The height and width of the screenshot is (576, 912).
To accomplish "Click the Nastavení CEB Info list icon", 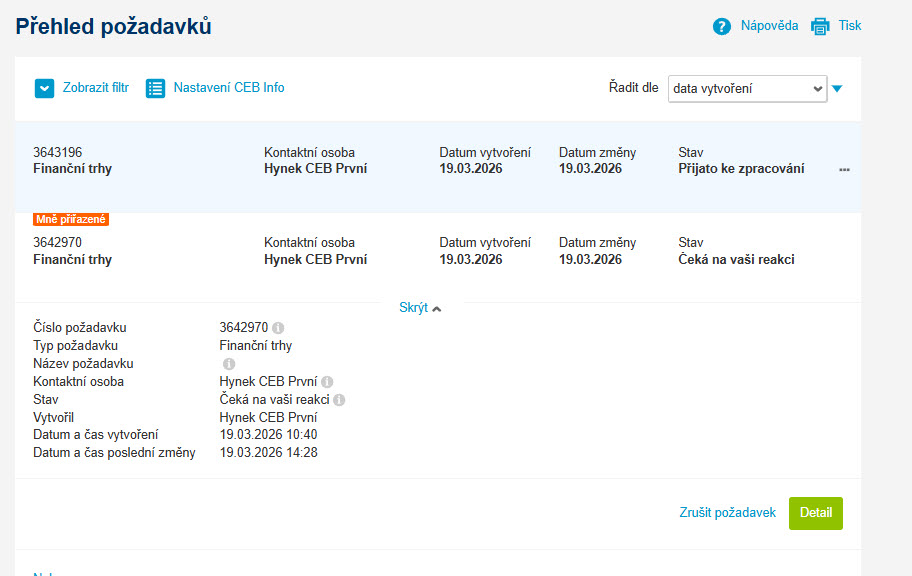I will point(155,88).
